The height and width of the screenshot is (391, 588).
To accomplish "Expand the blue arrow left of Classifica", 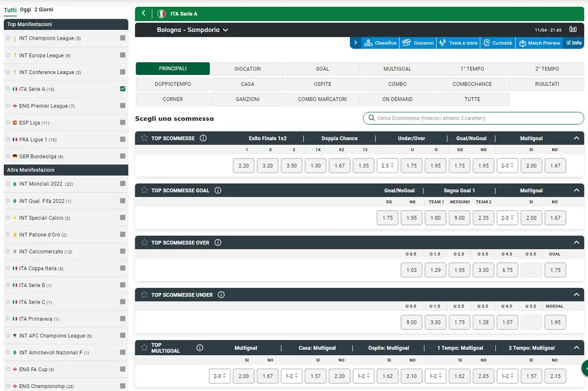I will pos(356,43).
